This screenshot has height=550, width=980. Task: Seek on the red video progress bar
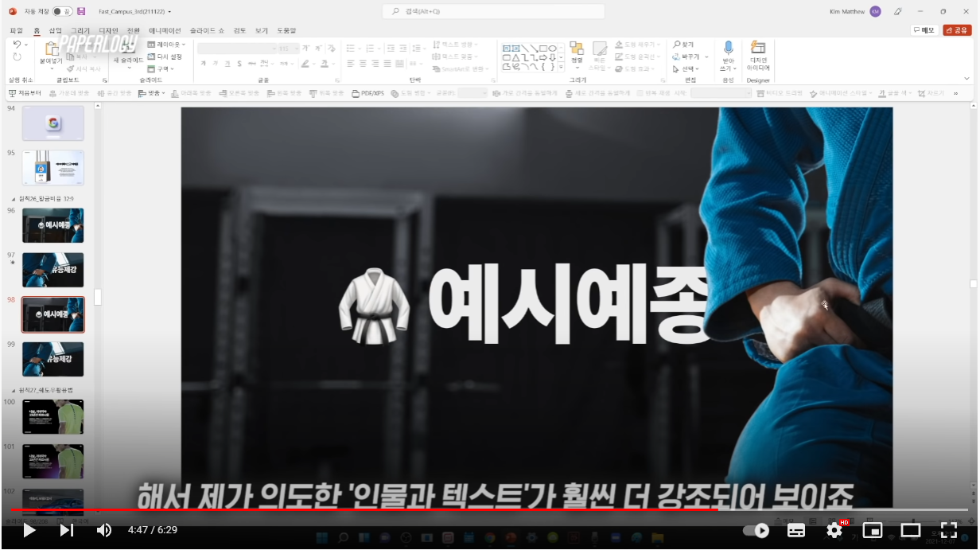point(489,509)
